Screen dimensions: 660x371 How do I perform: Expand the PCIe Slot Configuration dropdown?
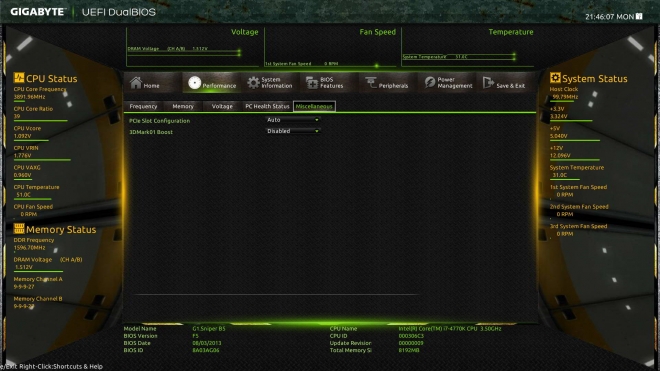[x=293, y=120]
